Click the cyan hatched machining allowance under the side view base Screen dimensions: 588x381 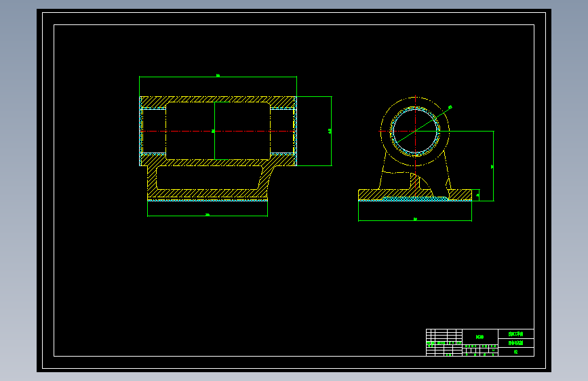(x=415, y=199)
